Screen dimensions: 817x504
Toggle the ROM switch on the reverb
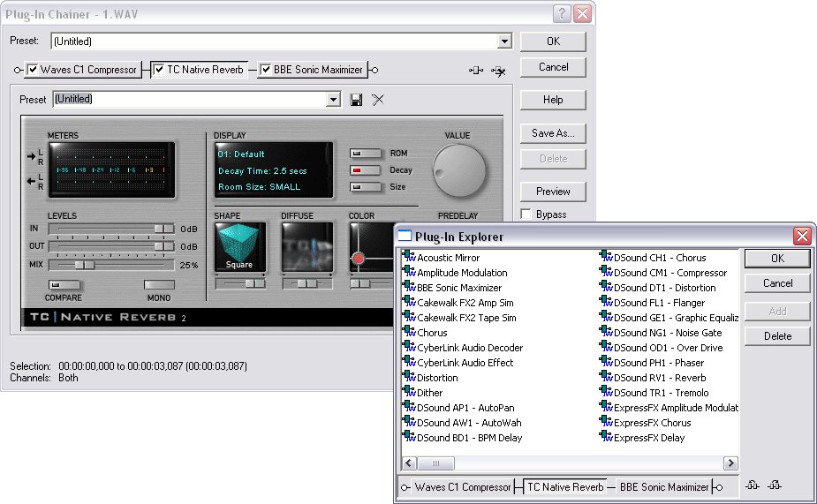tap(366, 153)
